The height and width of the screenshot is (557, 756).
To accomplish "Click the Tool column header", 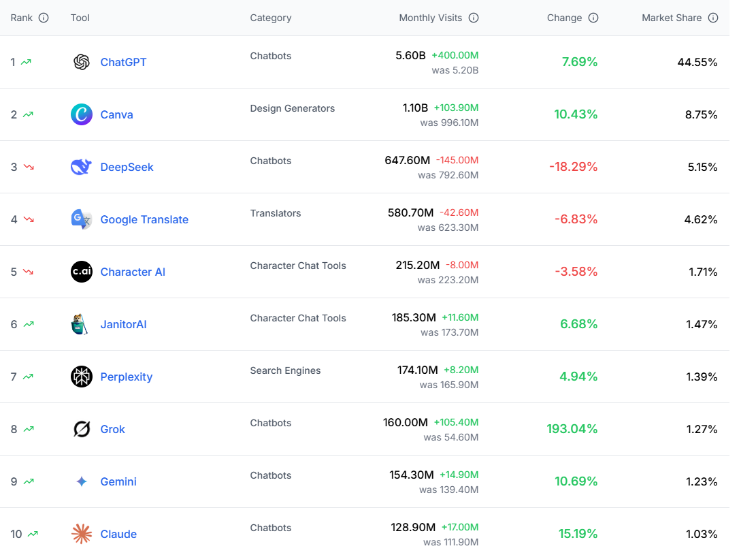I will (80, 18).
